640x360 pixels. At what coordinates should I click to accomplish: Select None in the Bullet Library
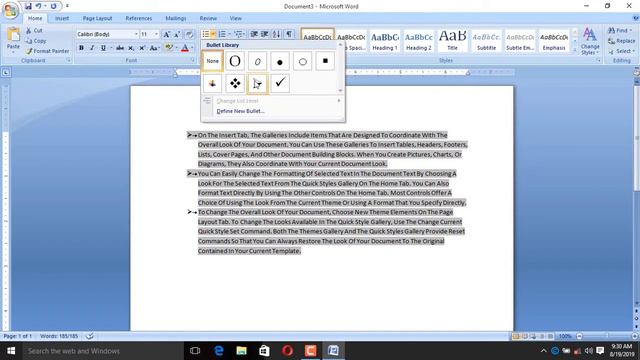212,61
